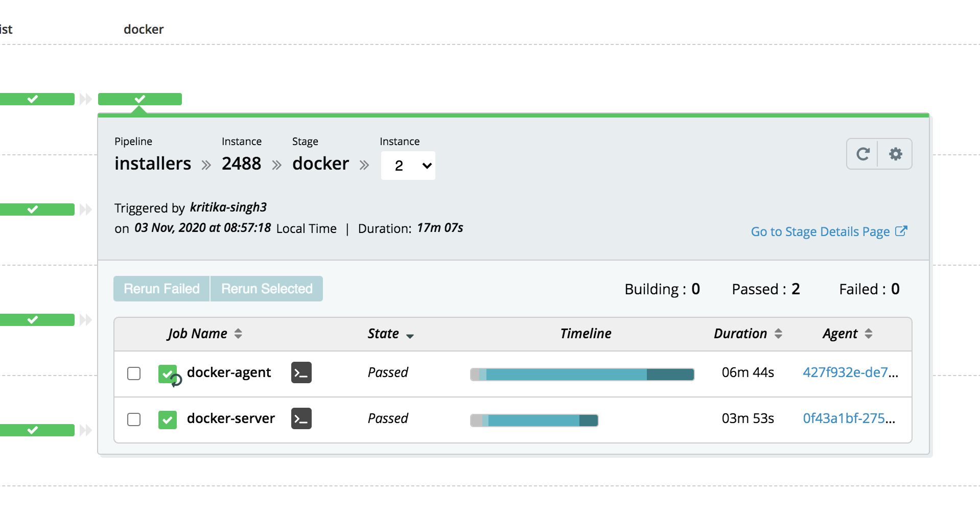Tick the docker-agent job checkbox
This screenshot has height=514, width=980.
[x=134, y=373]
